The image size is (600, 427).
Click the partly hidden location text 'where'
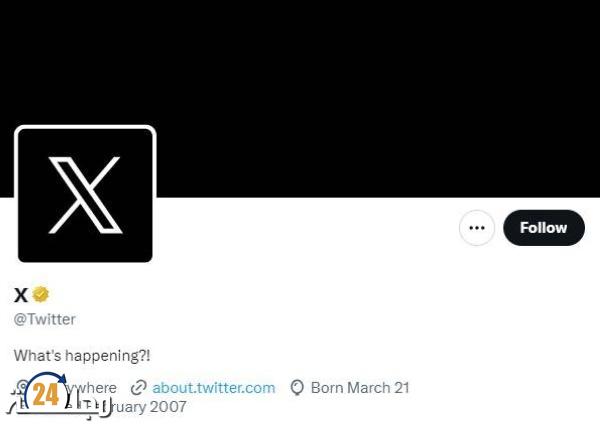tap(92, 388)
